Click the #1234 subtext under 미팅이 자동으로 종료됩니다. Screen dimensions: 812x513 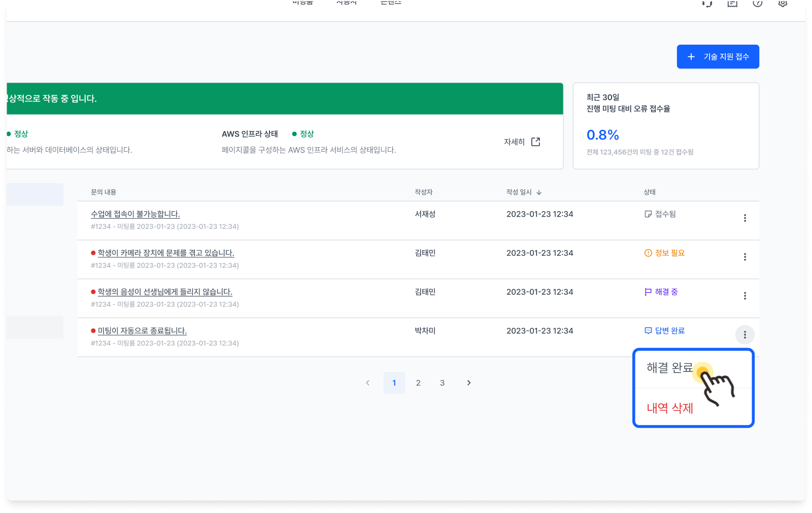pyautogui.click(x=165, y=344)
